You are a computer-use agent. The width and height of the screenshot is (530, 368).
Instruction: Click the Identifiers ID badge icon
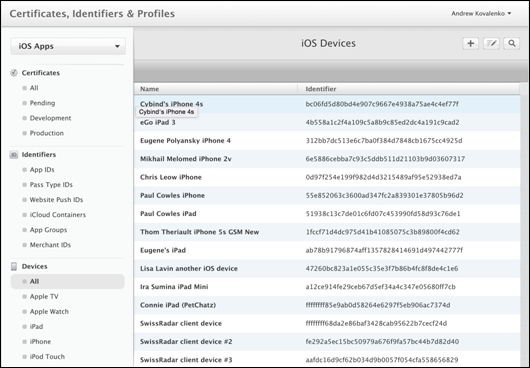[x=14, y=155]
